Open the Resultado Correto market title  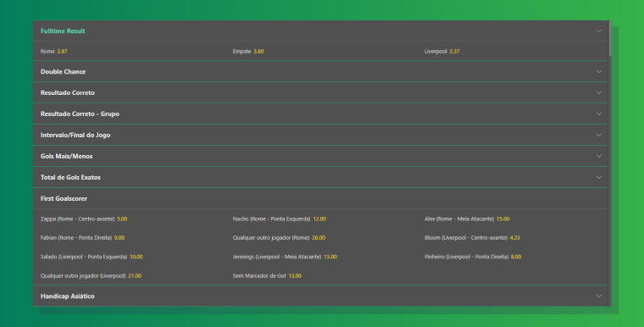coord(67,93)
